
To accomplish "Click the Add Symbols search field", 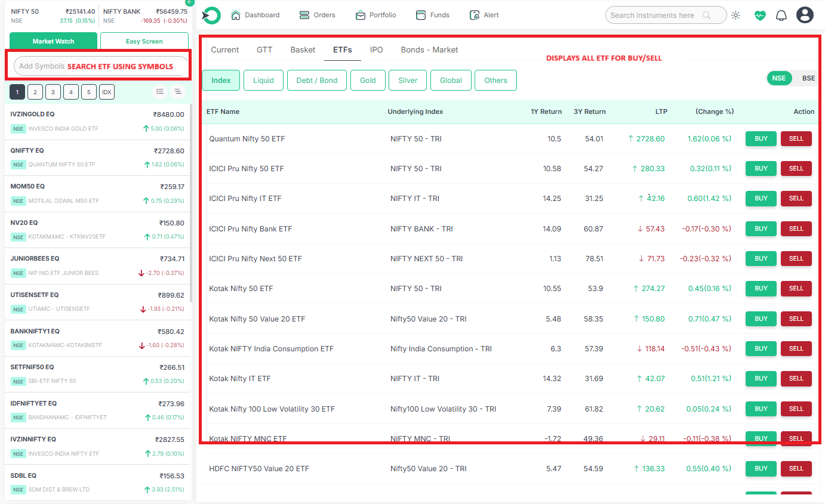I will (98, 66).
